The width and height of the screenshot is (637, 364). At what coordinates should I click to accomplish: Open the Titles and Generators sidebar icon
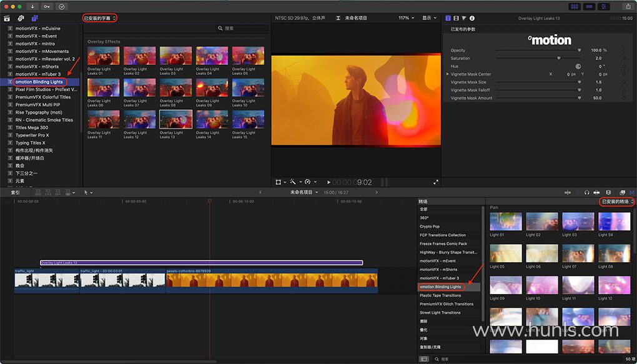pyautogui.click(x=34, y=18)
